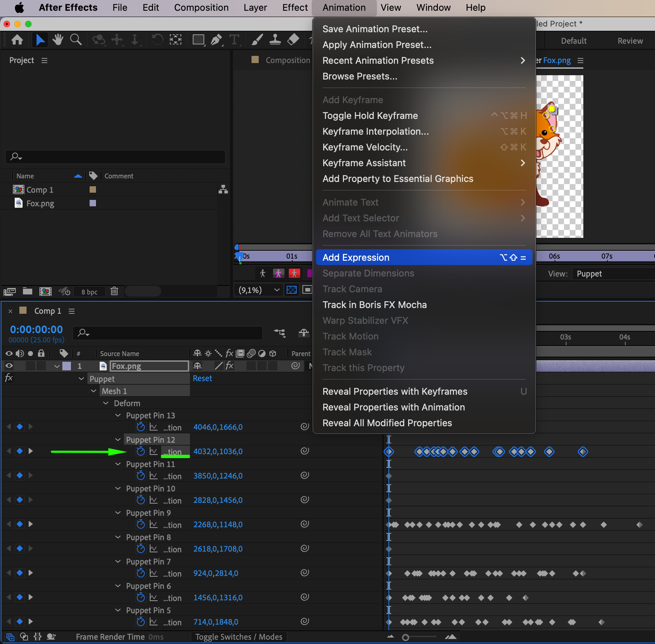Select the Hand tool in toolbar
Image resolution: width=655 pixels, height=644 pixels.
[57, 40]
